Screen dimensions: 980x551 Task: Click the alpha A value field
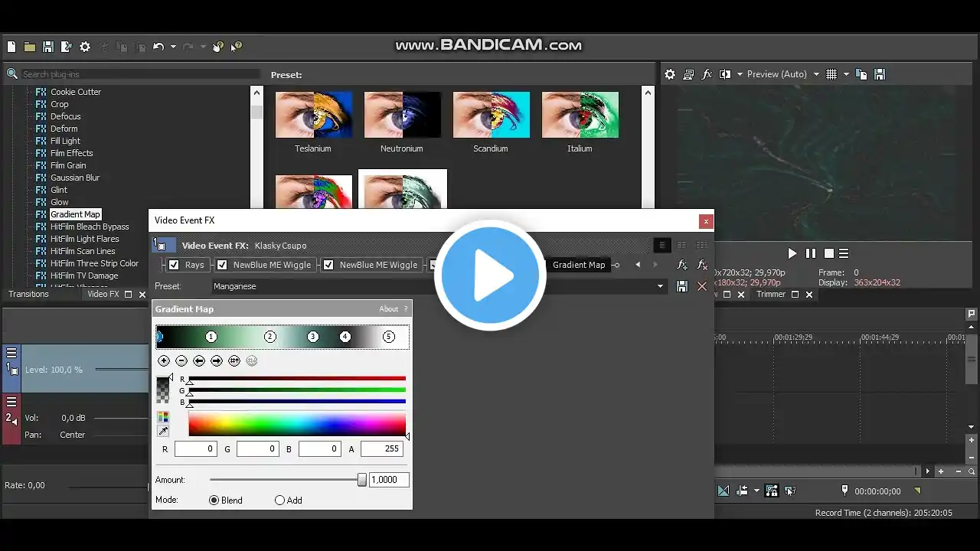click(381, 449)
